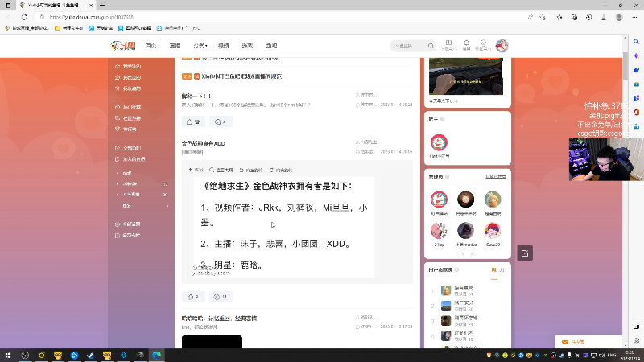Click 查看大图 view original button
Image resolution: width=644 pixels, height=362 pixels.
pos(221,170)
